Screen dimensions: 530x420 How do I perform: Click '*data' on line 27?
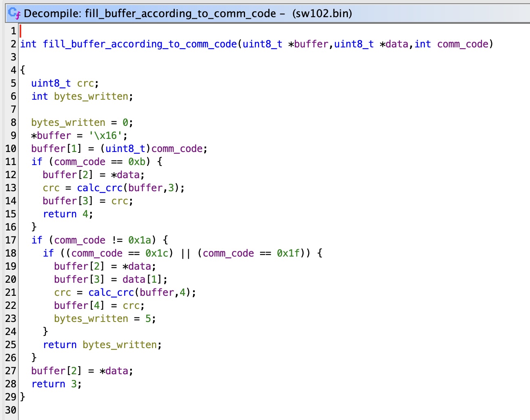(x=114, y=371)
